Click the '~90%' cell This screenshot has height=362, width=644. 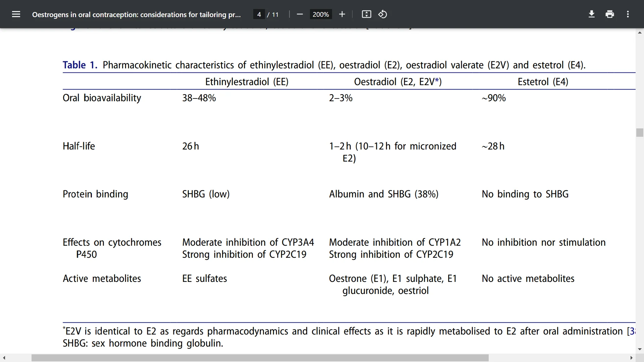point(494,98)
